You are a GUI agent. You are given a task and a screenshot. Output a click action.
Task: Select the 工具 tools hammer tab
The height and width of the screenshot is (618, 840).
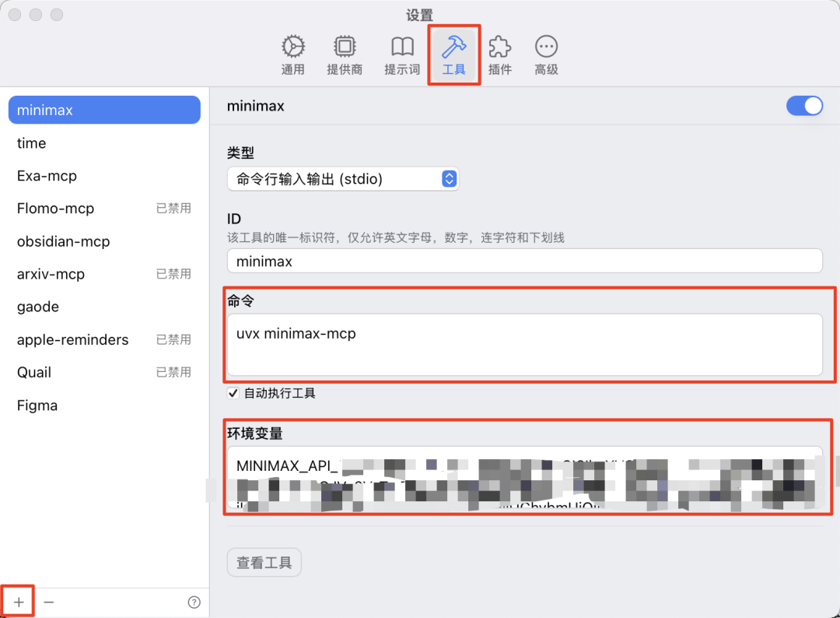point(453,55)
